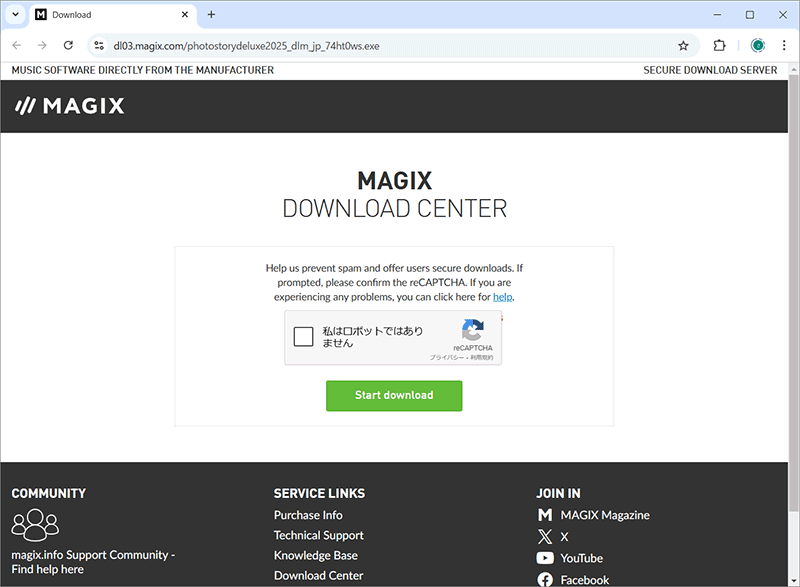Reload the page with refresh icon
The image size is (800, 587).
[68, 45]
